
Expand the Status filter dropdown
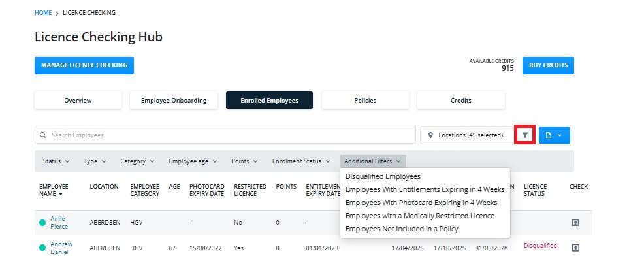56,161
